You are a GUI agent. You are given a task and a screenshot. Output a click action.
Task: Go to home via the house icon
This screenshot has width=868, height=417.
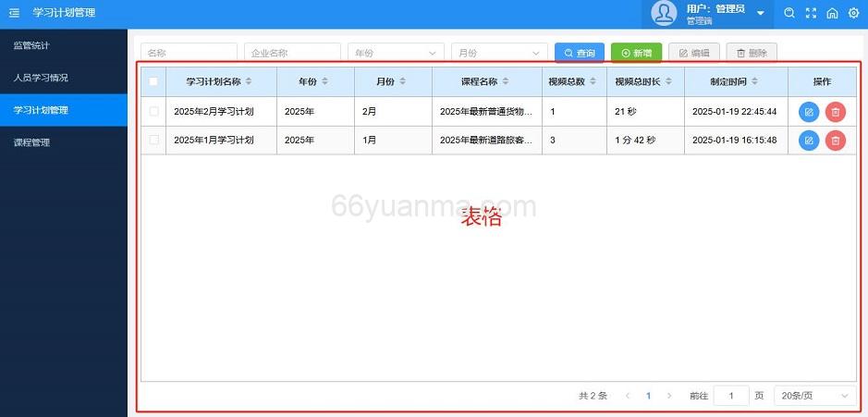click(832, 13)
